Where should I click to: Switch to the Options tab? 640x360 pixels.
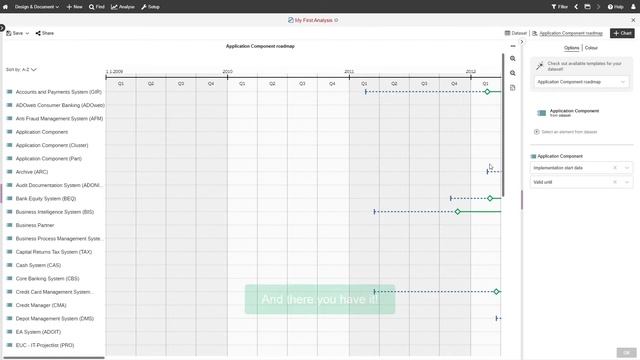571,48
